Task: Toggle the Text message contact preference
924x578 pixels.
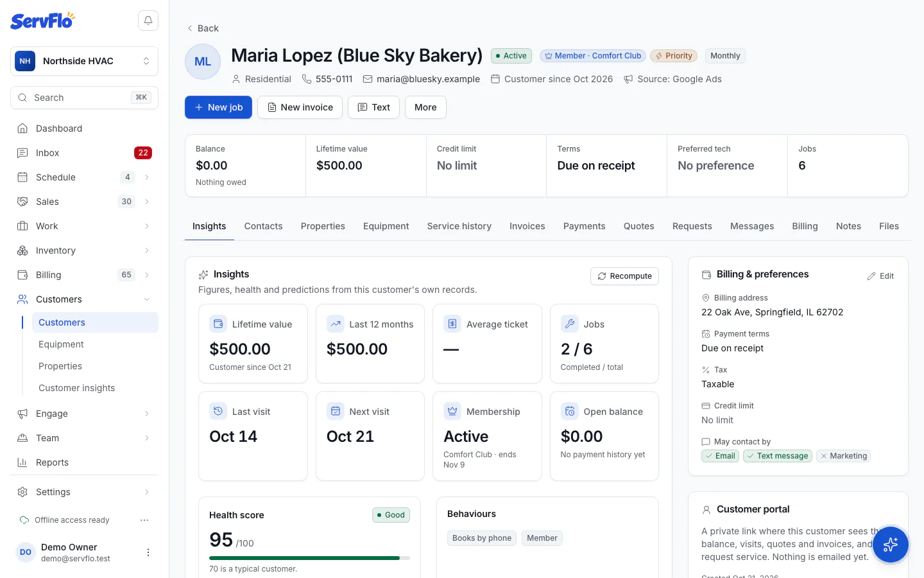Action: point(778,456)
